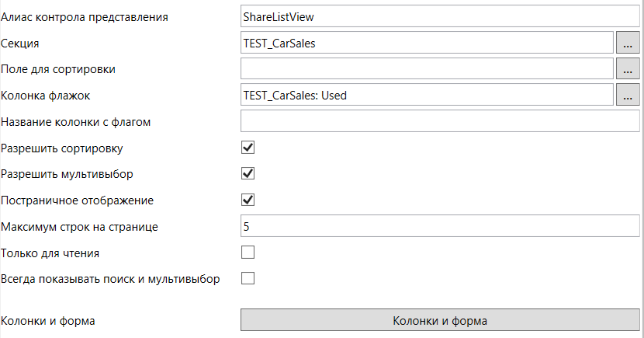Check Всегда показывать поиск и мультивыбор box
This screenshot has width=644, height=338.
click(x=248, y=278)
